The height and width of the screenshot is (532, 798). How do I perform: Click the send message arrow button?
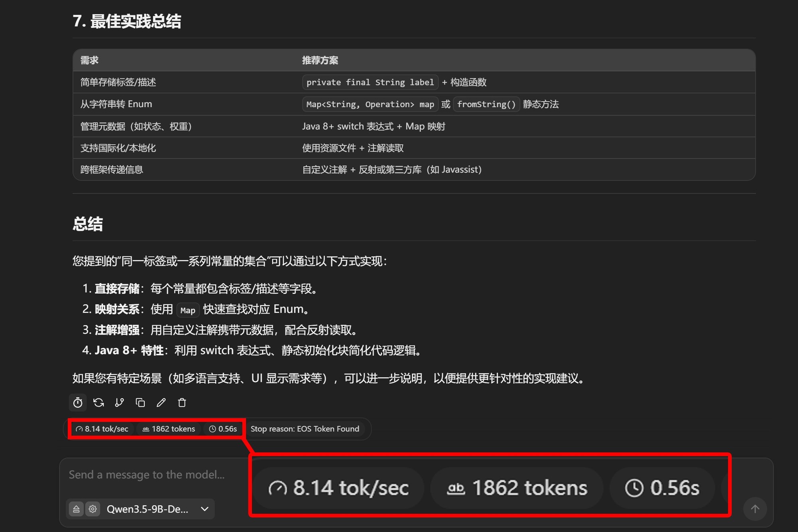tap(755, 509)
